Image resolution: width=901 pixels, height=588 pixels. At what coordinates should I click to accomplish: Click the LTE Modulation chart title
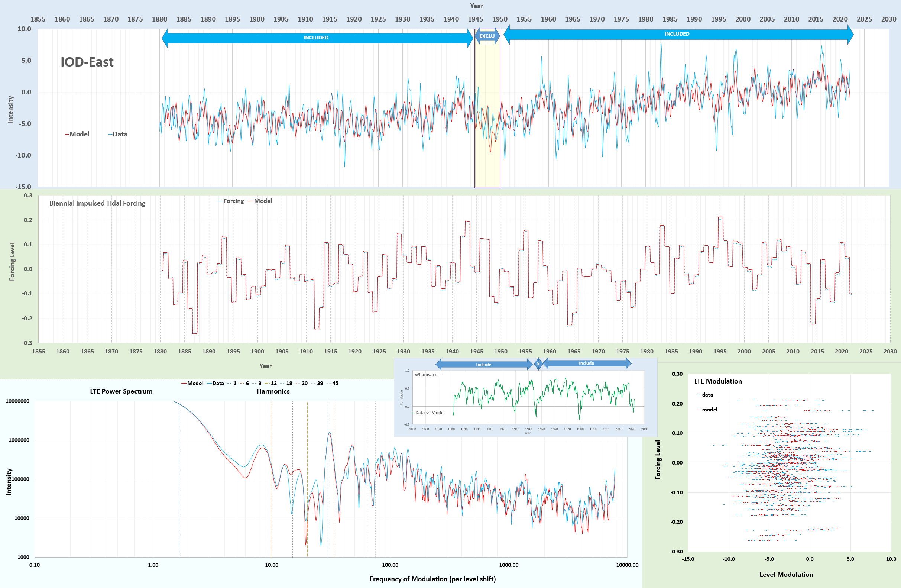[718, 381]
